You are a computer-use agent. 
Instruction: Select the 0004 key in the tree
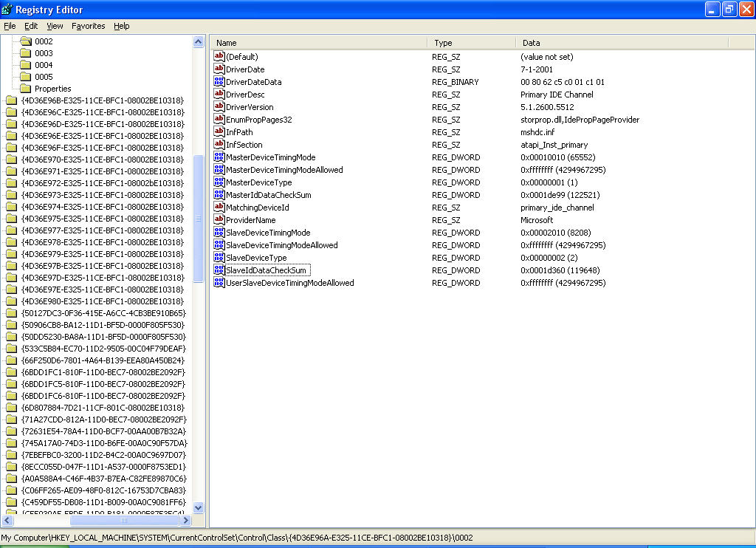(44, 65)
